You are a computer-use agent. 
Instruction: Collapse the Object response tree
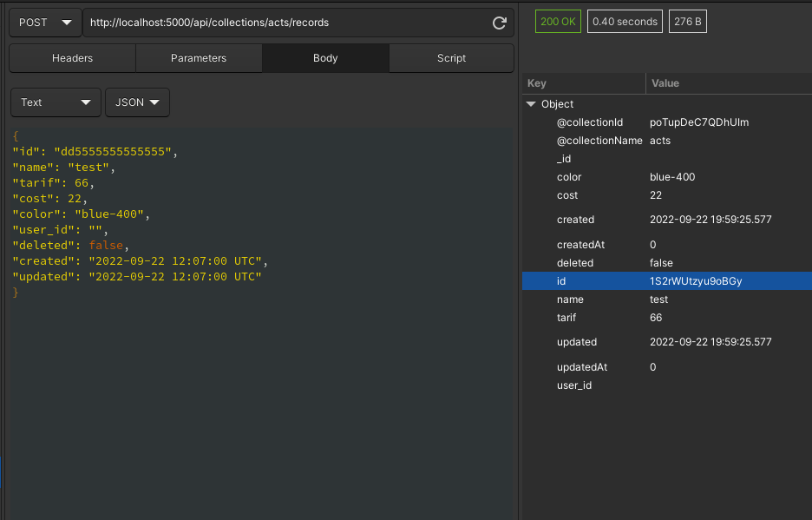[x=531, y=103]
